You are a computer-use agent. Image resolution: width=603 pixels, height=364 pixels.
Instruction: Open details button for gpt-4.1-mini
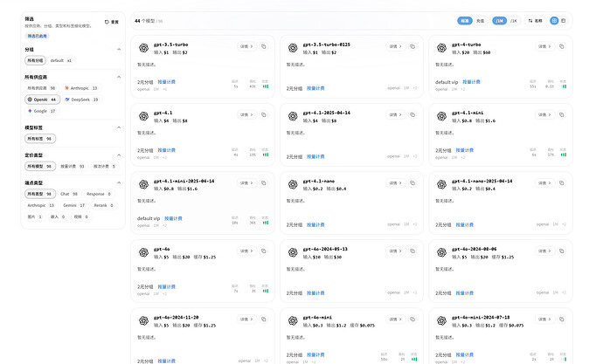[x=544, y=115]
